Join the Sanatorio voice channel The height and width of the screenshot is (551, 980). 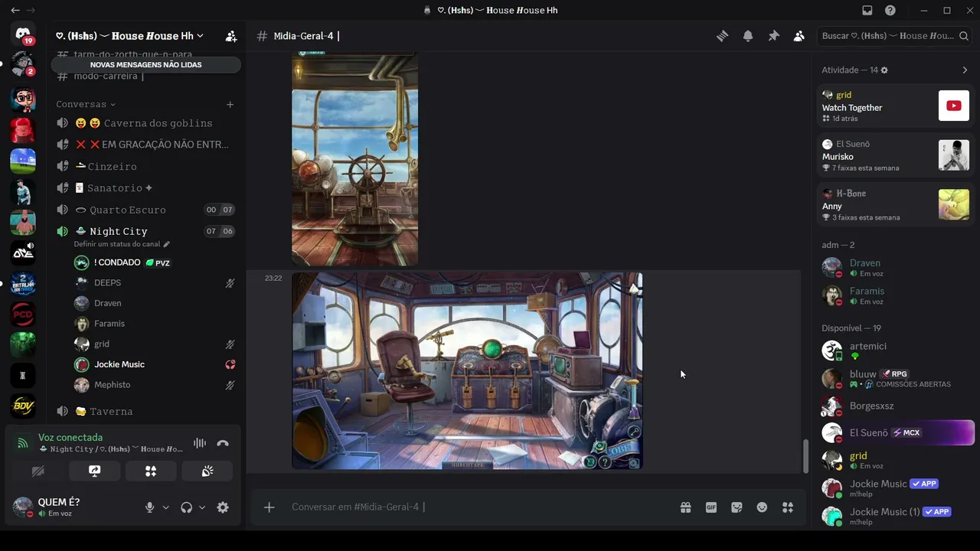[145, 187]
